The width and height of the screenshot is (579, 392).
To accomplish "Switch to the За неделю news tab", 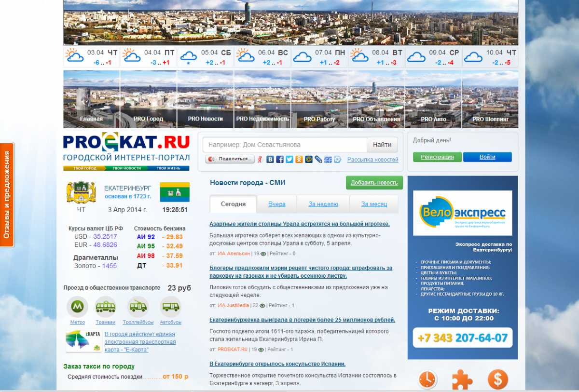I will [x=323, y=204].
